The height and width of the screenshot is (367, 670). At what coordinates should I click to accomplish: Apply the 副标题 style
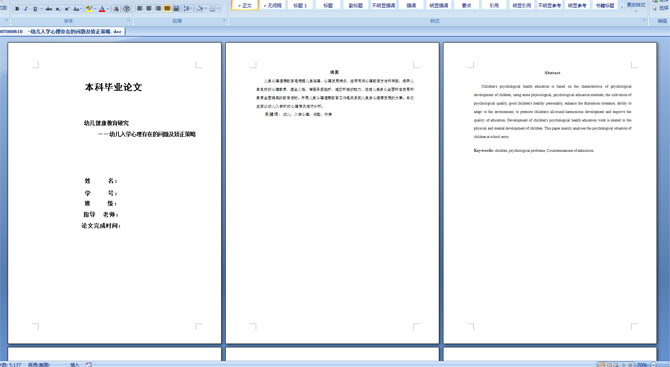coord(356,5)
